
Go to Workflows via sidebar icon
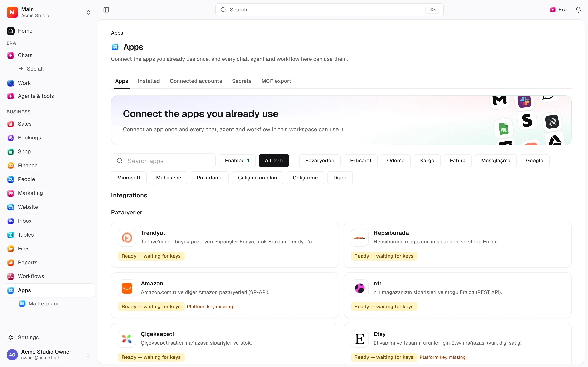pos(11,276)
